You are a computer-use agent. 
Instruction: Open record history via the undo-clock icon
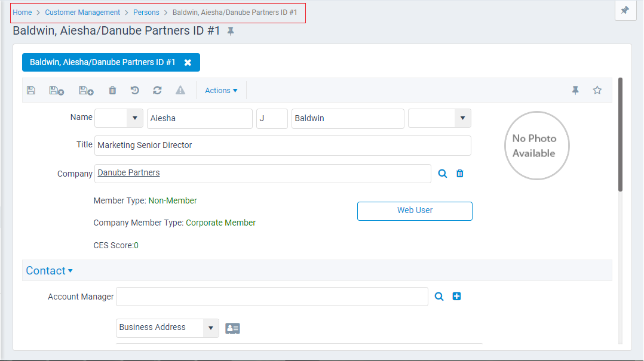click(x=134, y=90)
